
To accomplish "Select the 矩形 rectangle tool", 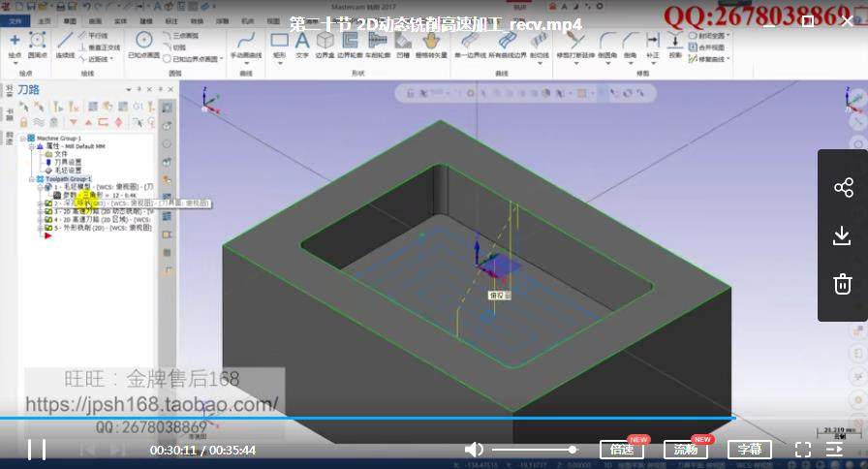I will coord(279,45).
